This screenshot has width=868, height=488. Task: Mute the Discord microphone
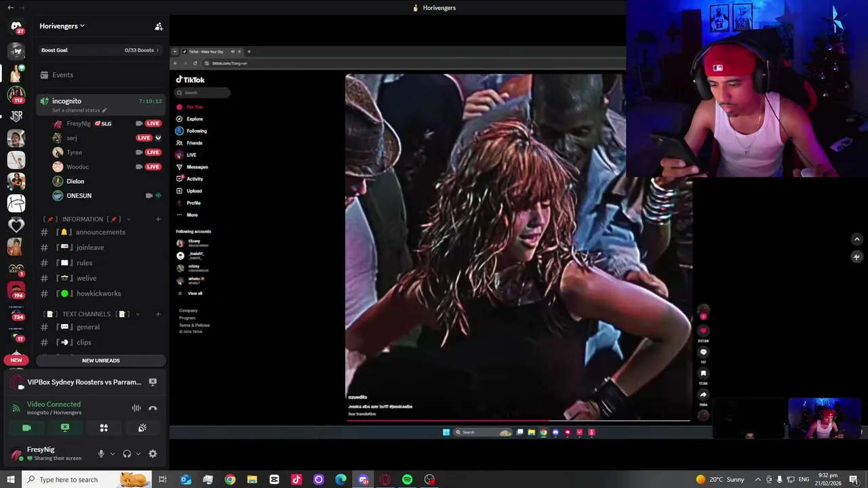coord(101,453)
